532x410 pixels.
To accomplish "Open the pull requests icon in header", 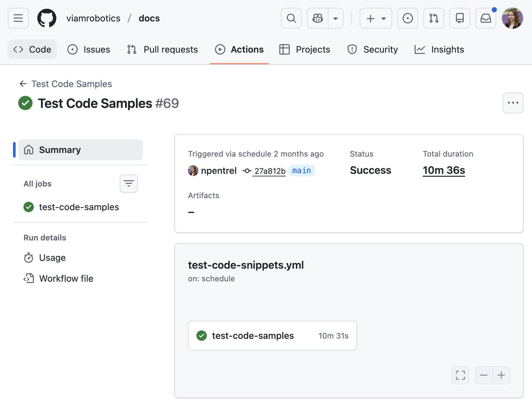I will [x=434, y=18].
